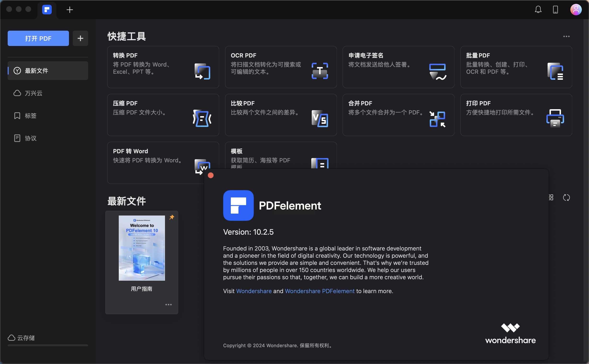589x364 pixels.
Task: Click the 打开 PDF button
Action: click(x=38, y=38)
